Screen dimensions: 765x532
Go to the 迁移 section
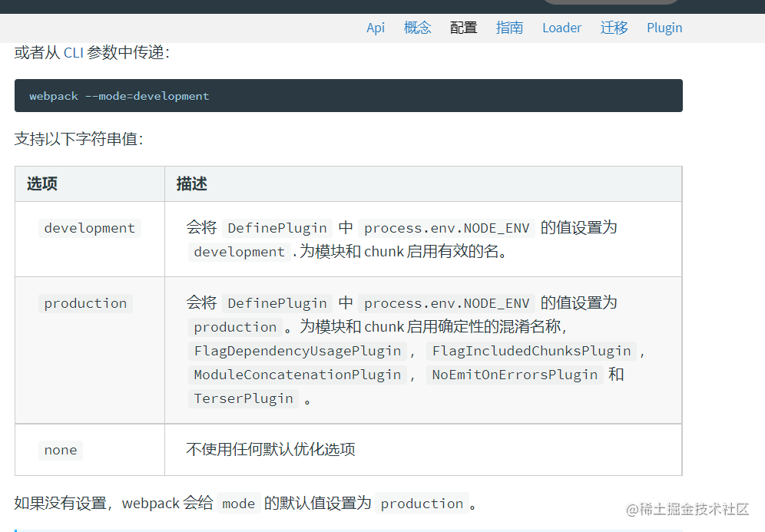[x=614, y=28]
